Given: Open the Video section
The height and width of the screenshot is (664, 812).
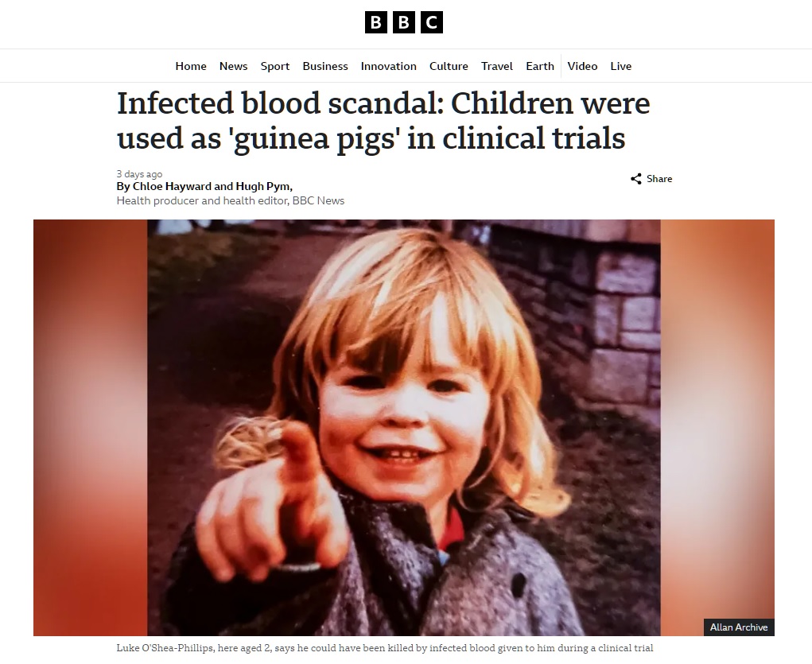Looking at the screenshot, I should point(582,66).
